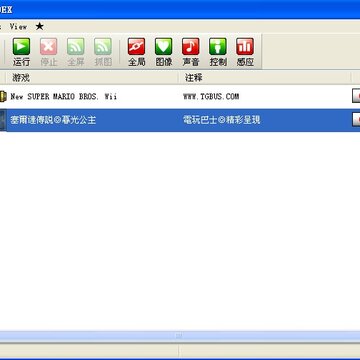Click the star menu item

click(39, 26)
